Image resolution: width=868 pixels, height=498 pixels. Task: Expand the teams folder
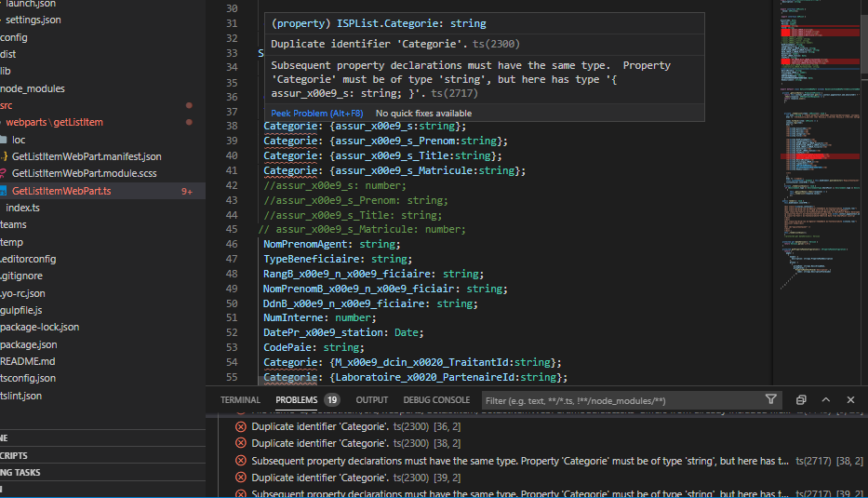pos(13,225)
